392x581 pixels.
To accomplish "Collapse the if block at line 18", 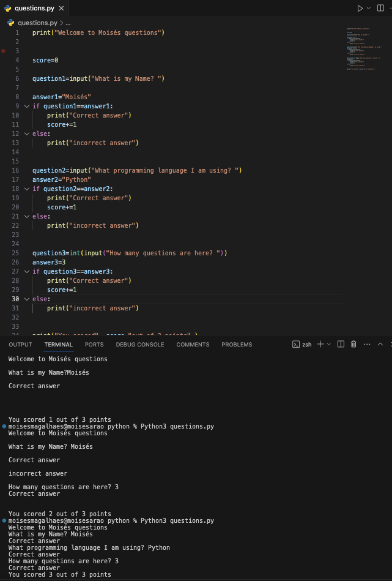I will pyautogui.click(x=27, y=189).
